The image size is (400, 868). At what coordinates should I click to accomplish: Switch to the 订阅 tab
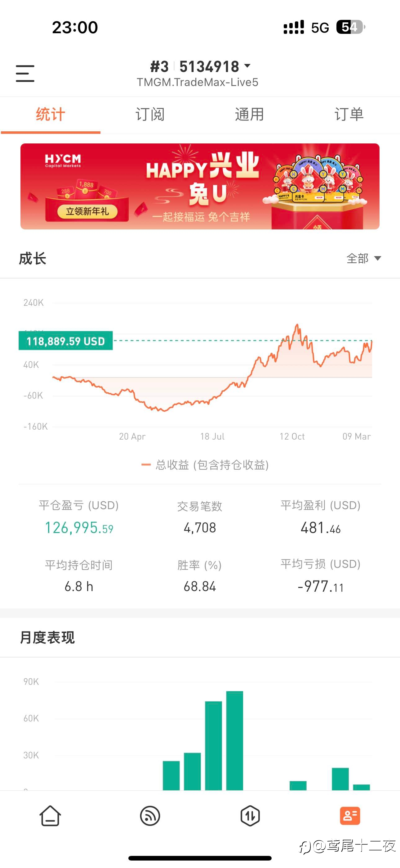click(x=150, y=115)
